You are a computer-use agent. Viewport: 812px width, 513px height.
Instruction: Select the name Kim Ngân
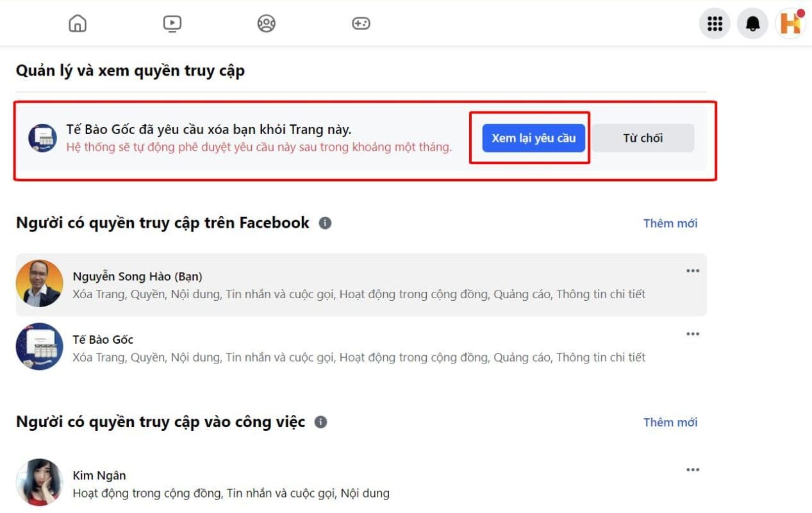click(x=99, y=475)
